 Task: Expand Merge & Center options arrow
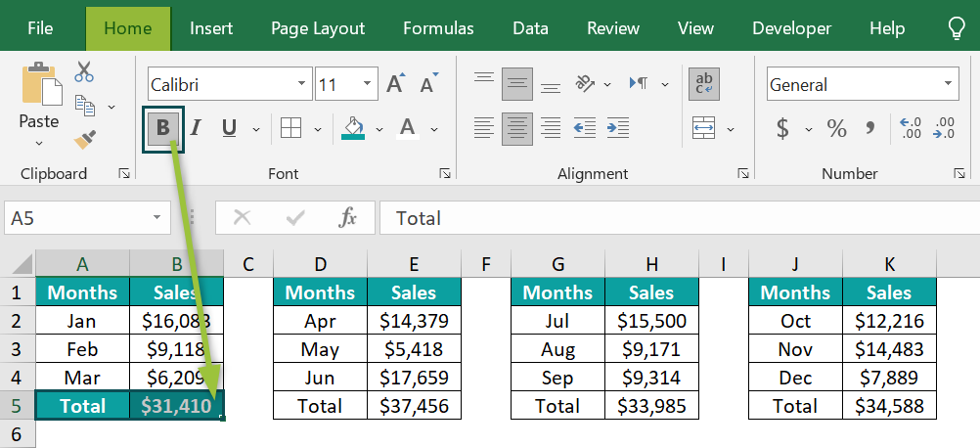coord(731,129)
